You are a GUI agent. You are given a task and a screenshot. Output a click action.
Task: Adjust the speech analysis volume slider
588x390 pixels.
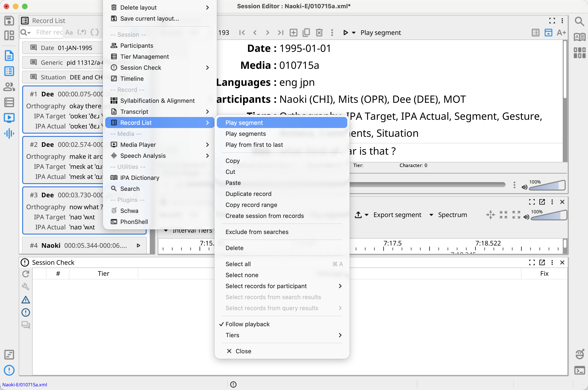(x=549, y=215)
